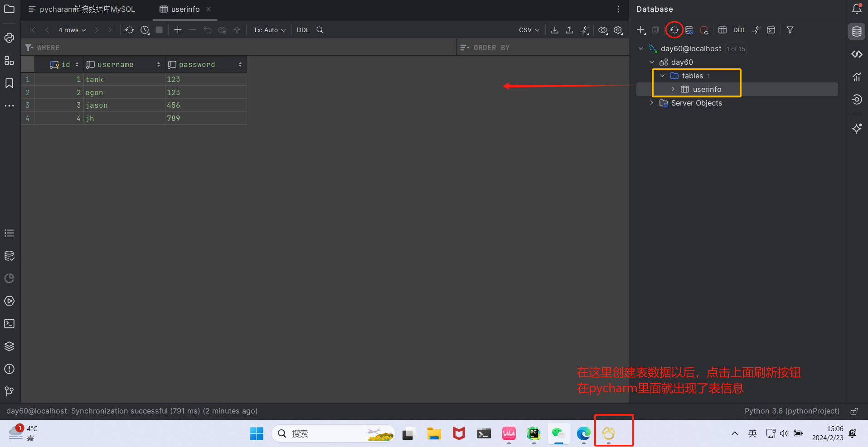The height and width of the screenshot is (447, 868).
Task: Open the editor tabs more-options menu
Action: [618, 9]
